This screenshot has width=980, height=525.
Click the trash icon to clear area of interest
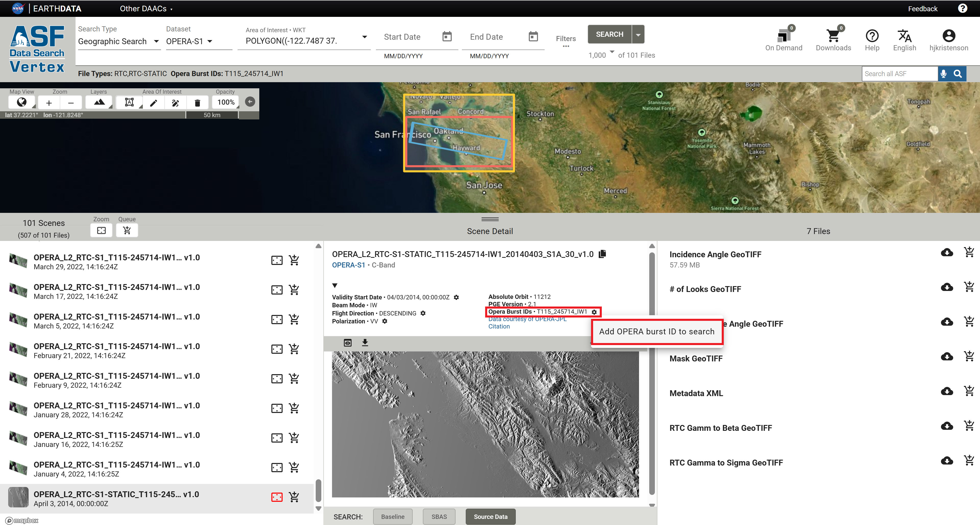pyautogui.click(x=197, y=103)
